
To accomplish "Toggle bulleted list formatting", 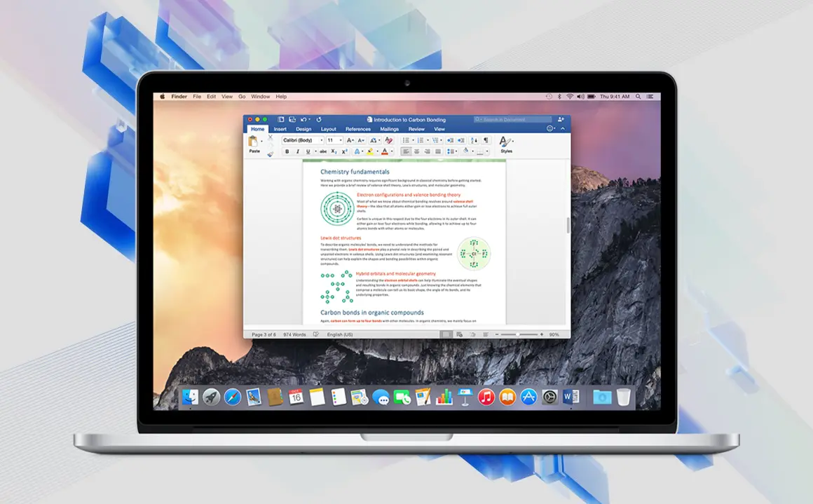I will [404, 140].
